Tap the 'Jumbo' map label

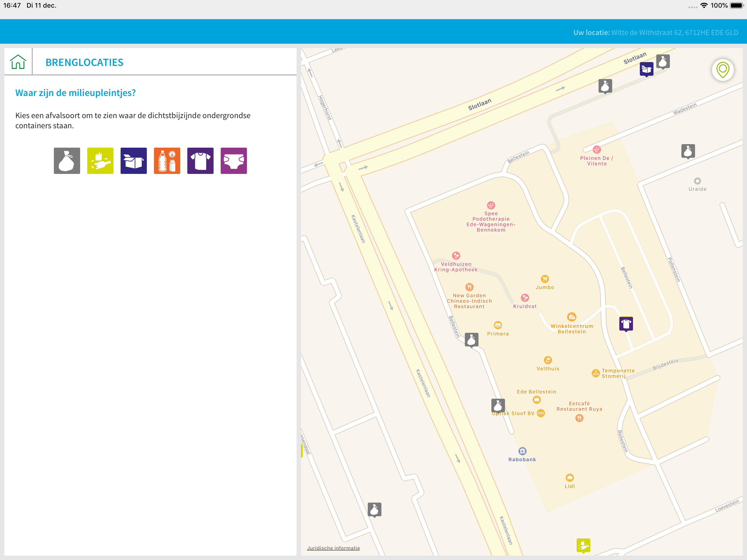[x=545, y=287]
